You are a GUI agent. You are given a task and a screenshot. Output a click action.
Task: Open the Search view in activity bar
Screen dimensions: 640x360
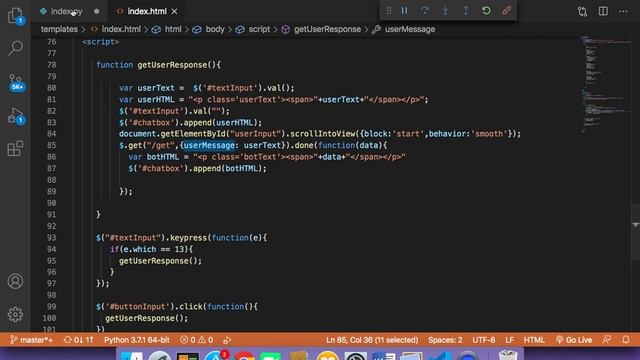(15, 48)
